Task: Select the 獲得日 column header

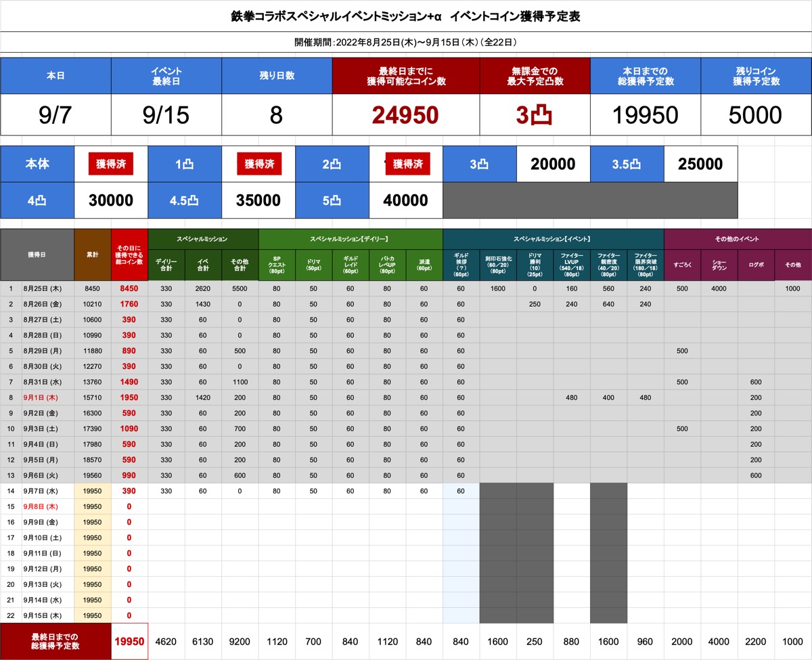Action: click(x=37, y=255)
